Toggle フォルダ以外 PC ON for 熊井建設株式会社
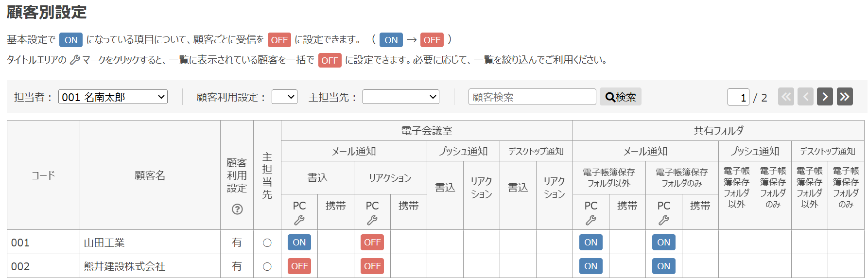The height and width of the screenshot is (278, 868). pos(591,266)
